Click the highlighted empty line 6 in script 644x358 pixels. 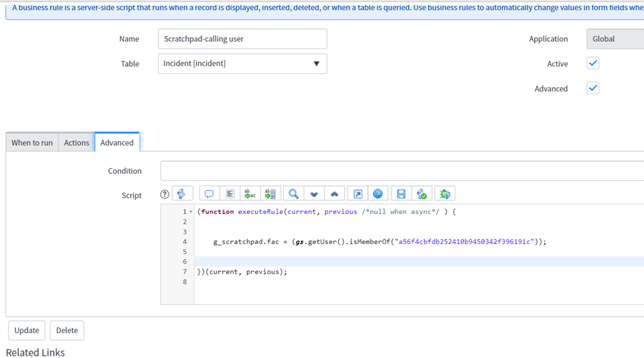pos(419,262)
